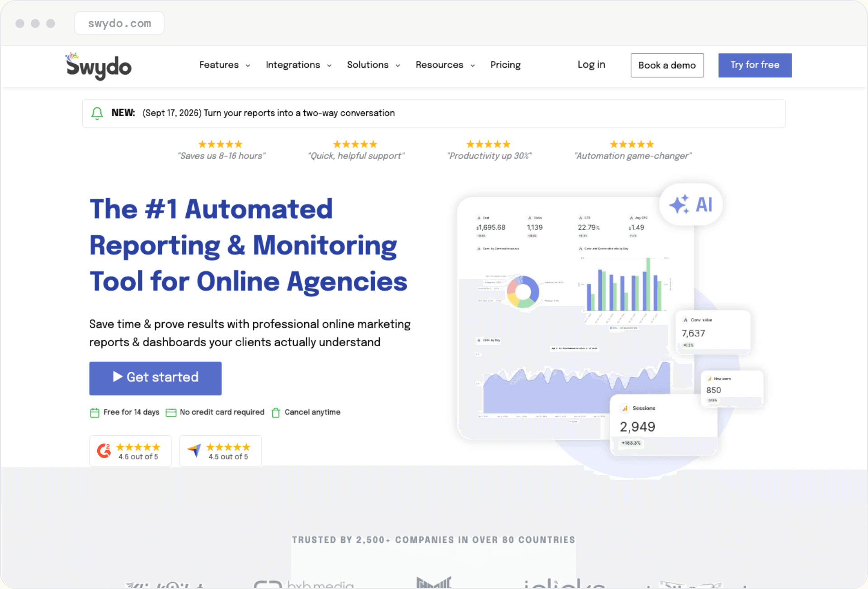Click the calendar icon by Free for 14 days
The width and height of the screenshot is (868, 589).
pos(94,413)
